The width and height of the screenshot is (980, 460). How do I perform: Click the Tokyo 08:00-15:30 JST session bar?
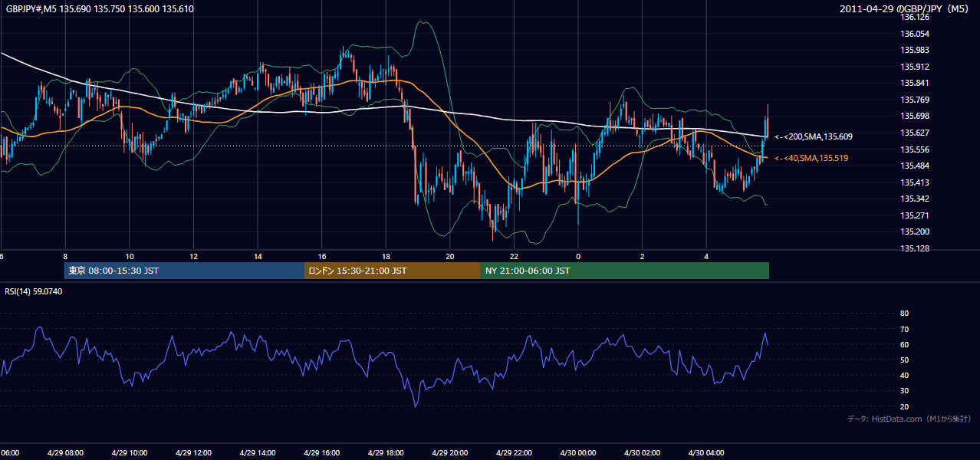point(184,271)
